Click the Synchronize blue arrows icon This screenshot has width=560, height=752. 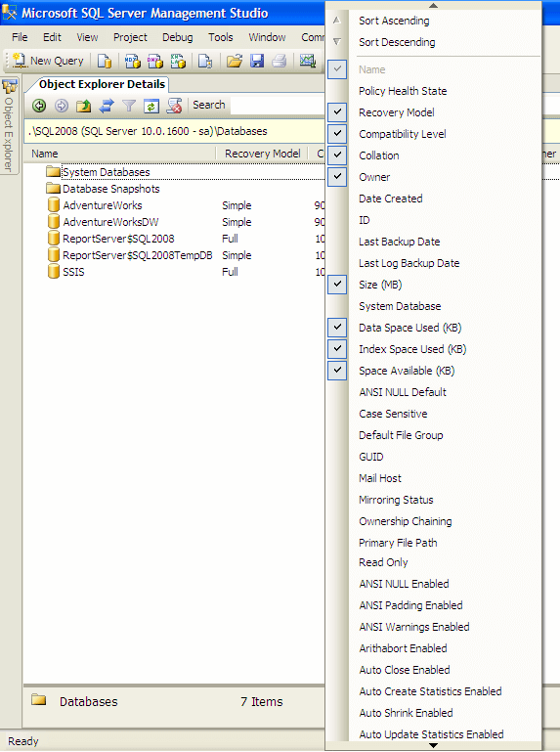tap(107, 106)
